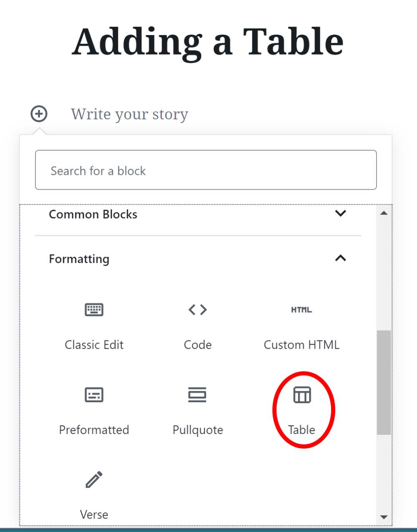
Task: Select the Verse pencil icon
Action: point(94,480)
